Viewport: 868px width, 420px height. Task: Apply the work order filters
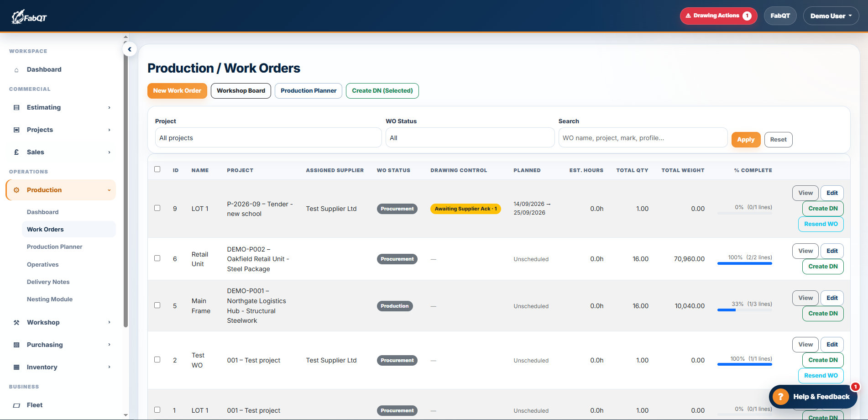click(x=746, y=140)
